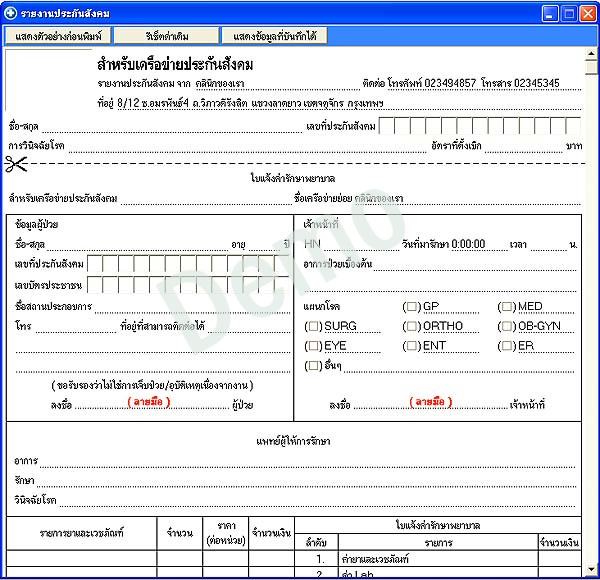Click the red ลายมือ signature for ผู้ป่วย
This screenshot has height=580, width=600.
[148, 402]
